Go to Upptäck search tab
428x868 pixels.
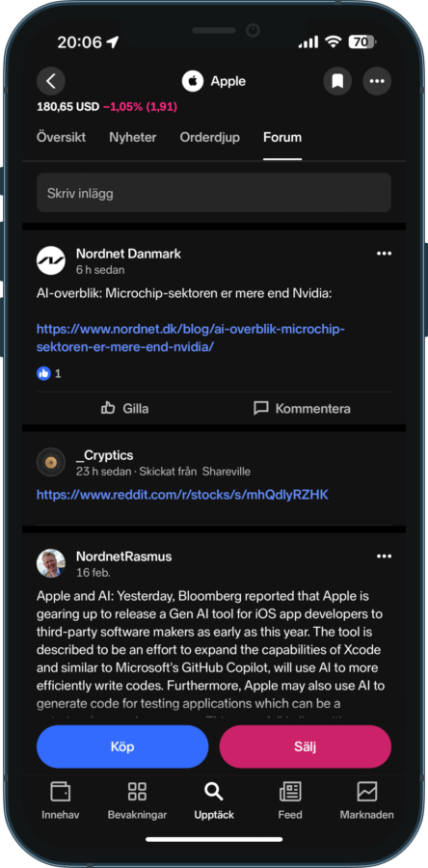click(214, 800)
